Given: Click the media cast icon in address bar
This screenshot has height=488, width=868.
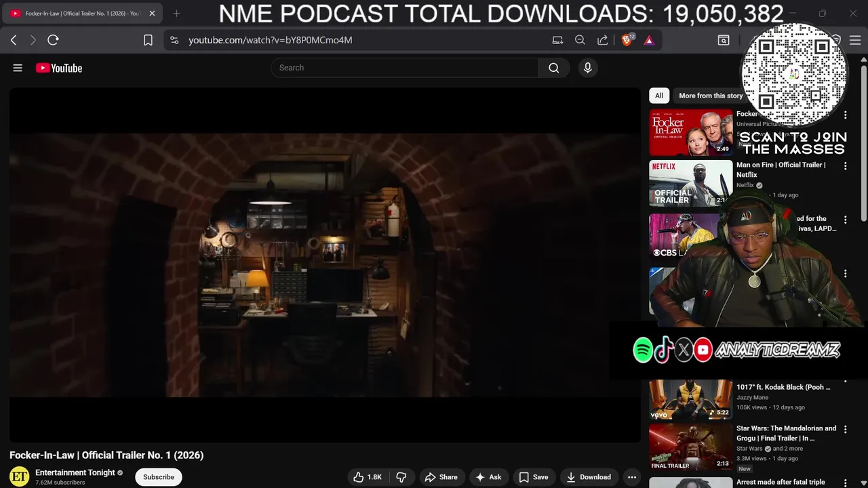Looking at the screenshot, I should 557,40.
